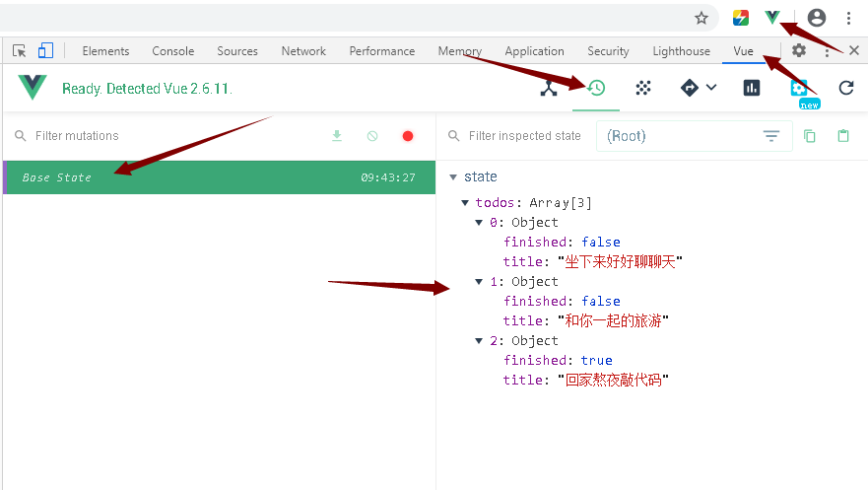This screenshot has height=490, width=868.
Task: Collapse the 2: Object node
Action: [x=479, y=341]
